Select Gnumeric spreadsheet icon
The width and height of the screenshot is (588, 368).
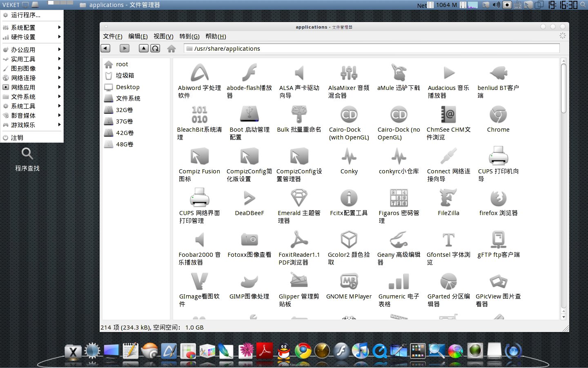[x=399, y=282]
